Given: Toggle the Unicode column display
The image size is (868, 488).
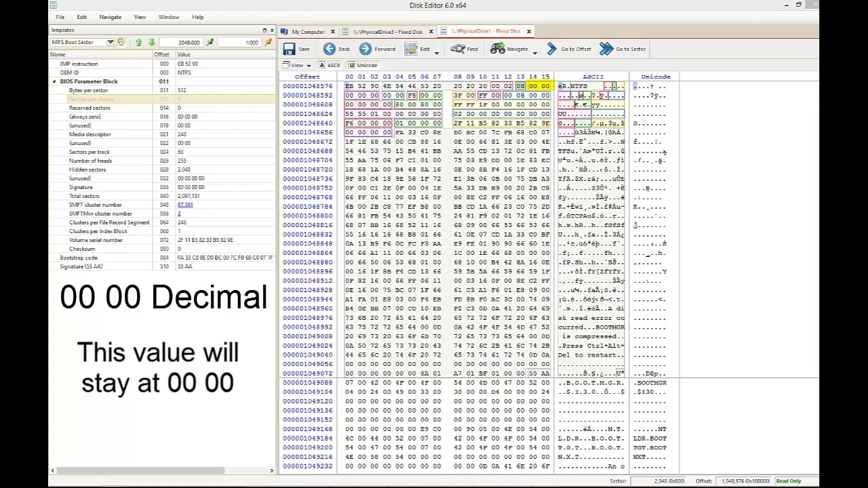Looking at the screenshot, I should [363, 65].
